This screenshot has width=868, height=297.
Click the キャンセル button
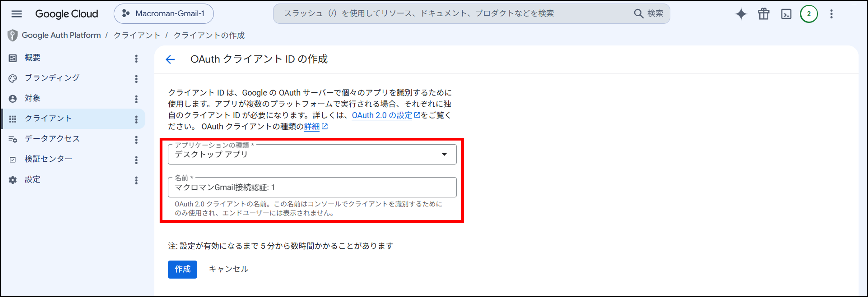coord(228,269)
